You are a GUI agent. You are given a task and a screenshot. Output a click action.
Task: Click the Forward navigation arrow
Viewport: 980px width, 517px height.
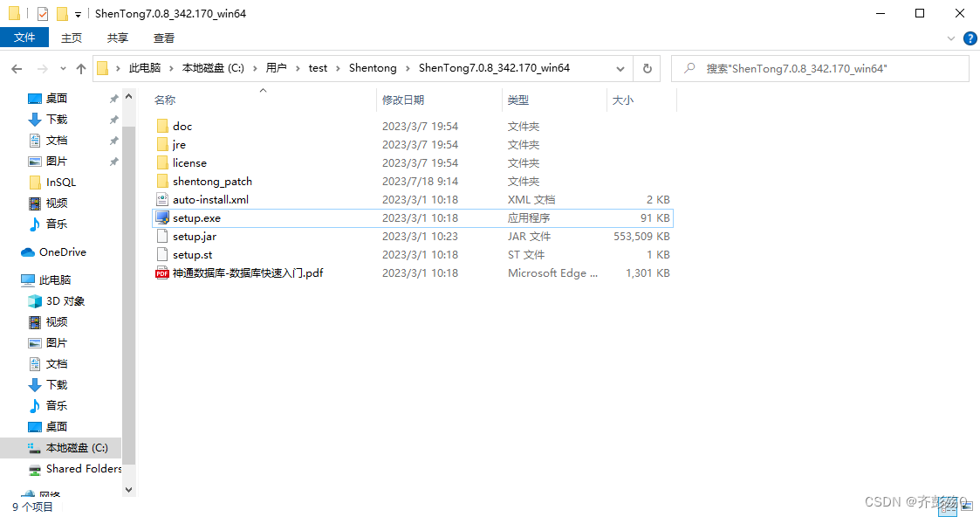point(43,69)
